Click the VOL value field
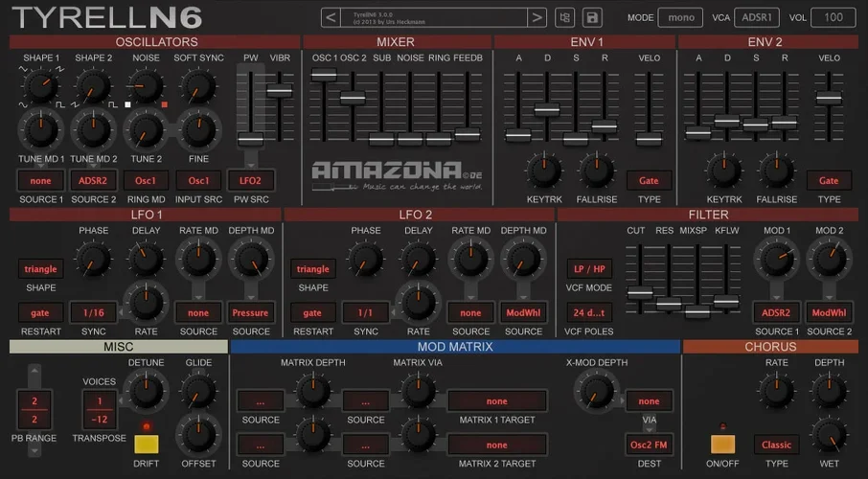 click(x=833, y=17)
